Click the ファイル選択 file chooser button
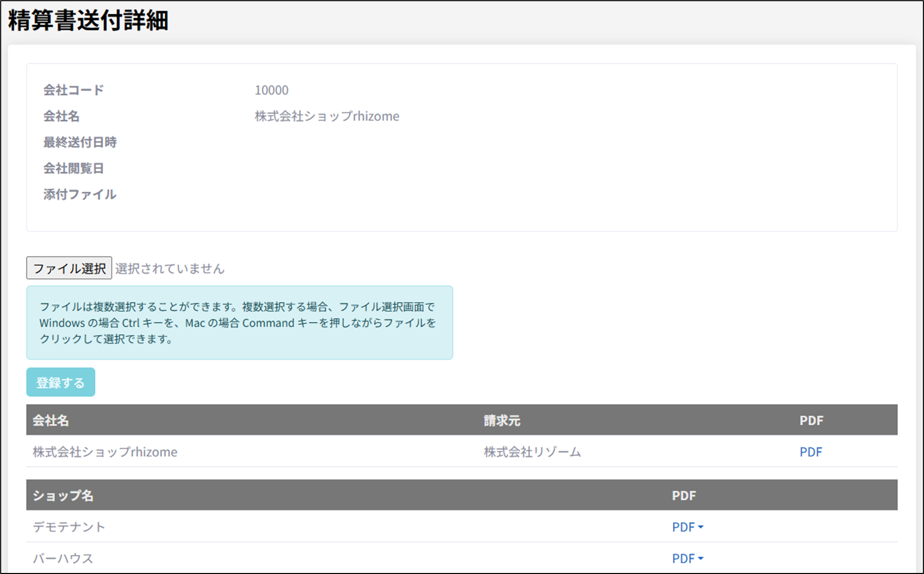This screenshot has height=574, width=924. click(69, 268)
